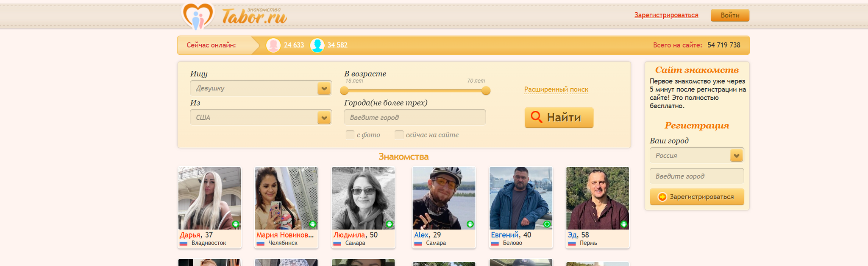Open the 'Ищу' Девушку dropdown

point(261,88)
